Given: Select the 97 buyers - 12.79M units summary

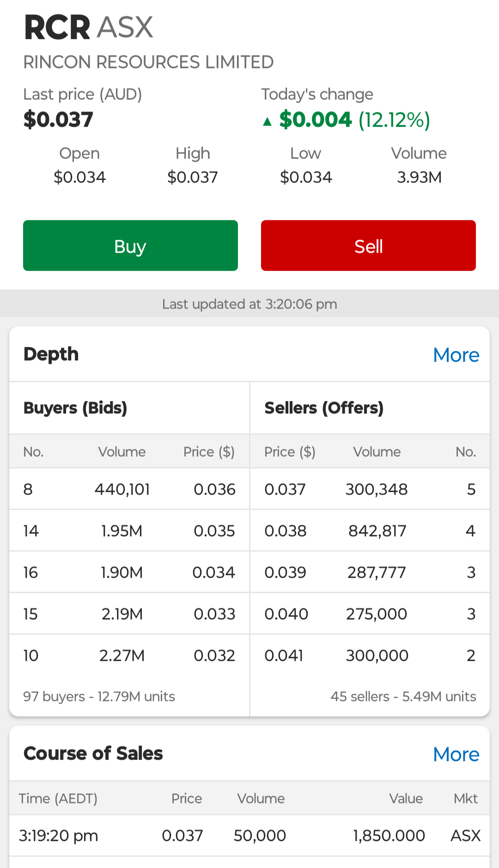Looking at the screenshot, I should (99, 696).
